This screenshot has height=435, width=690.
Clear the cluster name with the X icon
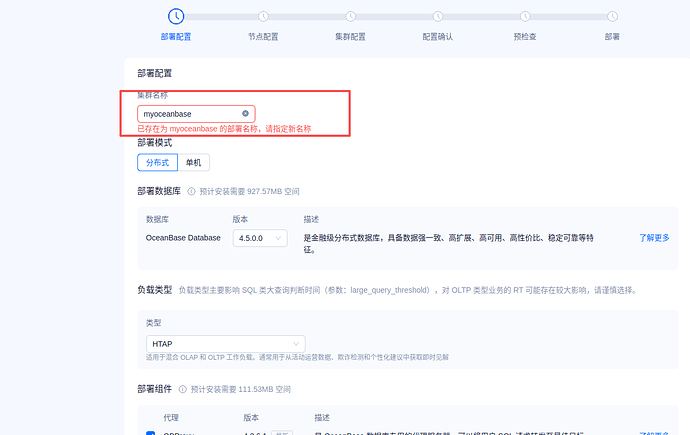click(245, 113)
